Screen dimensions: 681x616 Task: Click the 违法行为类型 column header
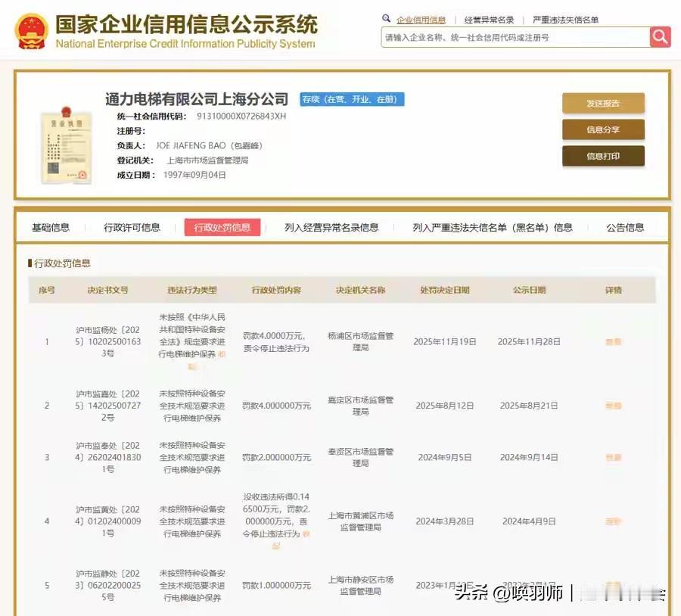pos(192,290)
